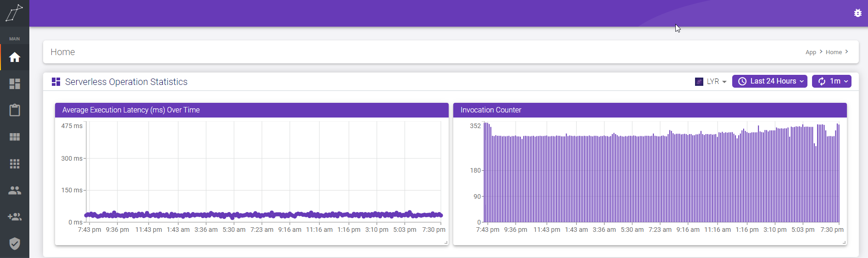The image size is (868, 258).
Task: Click the Home page title text
Action: pyautogui.click(x=63, y=52)
